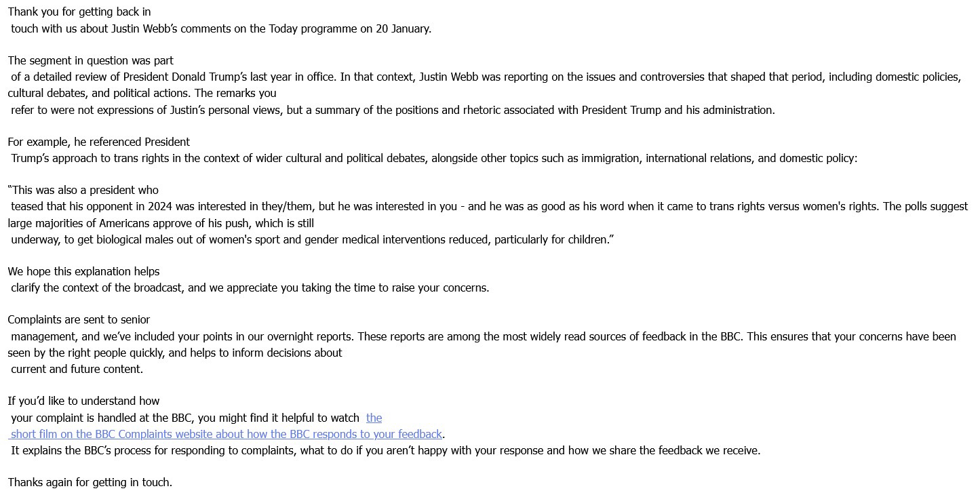Click 'Complaints are sent to senior' line

pyautogui.click(x=79, y=319)
